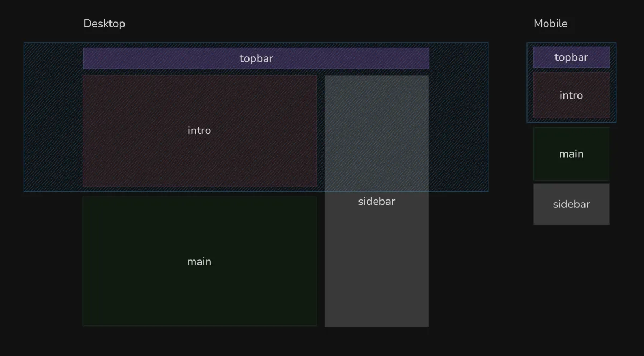Click the Desktop heading label
Screen dimensions: 644x356
pyautogui.click(x=104, y=24)
